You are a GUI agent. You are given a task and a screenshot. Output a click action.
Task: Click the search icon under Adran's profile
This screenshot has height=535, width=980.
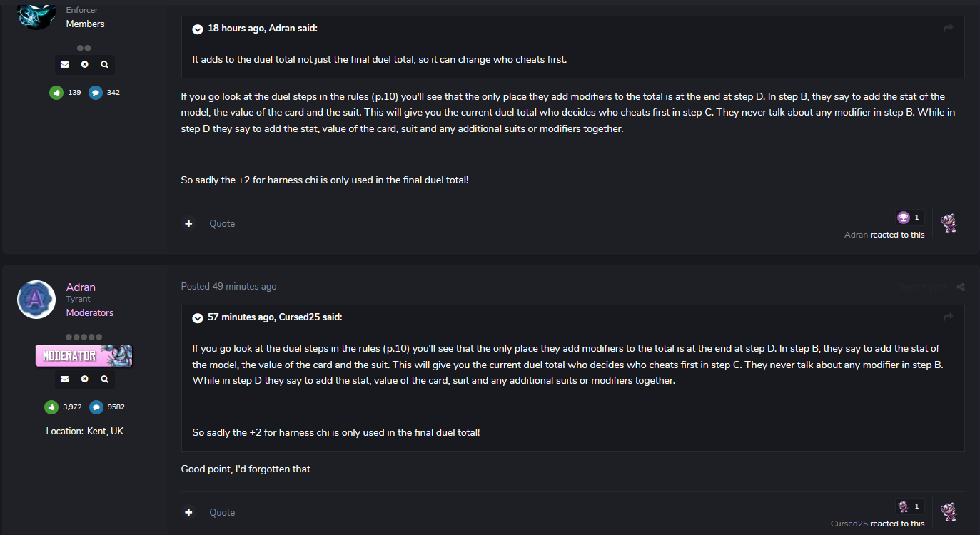[105, 379]
